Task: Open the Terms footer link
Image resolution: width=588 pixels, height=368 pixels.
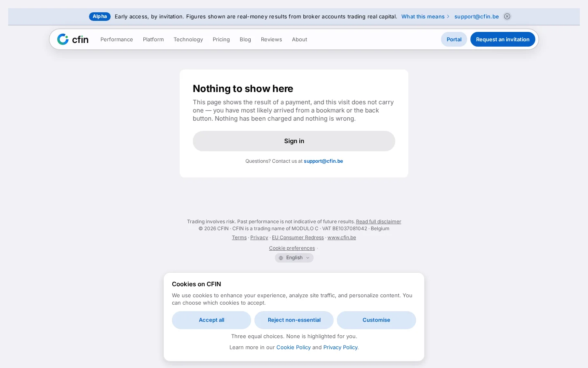Action: [x=239, y=238]
